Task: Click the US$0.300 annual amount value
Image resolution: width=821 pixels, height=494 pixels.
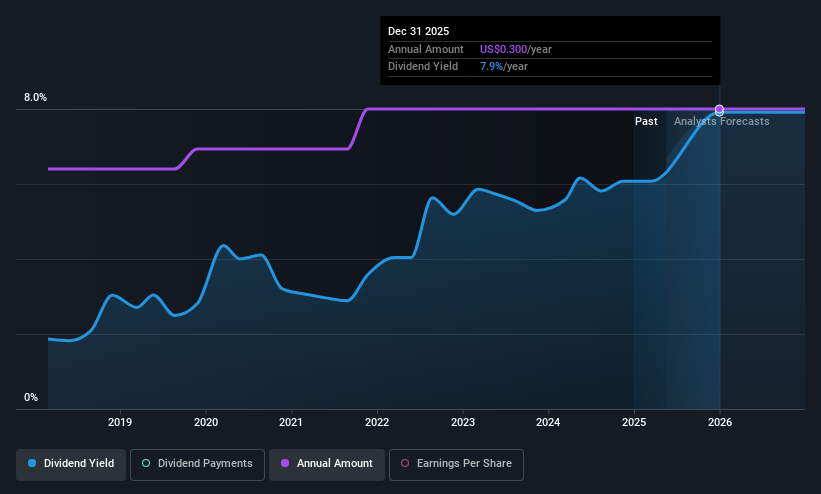Action: tap(503, 49)
